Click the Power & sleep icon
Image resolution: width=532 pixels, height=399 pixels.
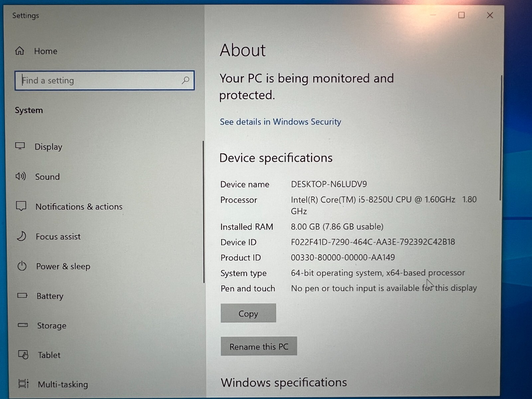tap(22, 266)
